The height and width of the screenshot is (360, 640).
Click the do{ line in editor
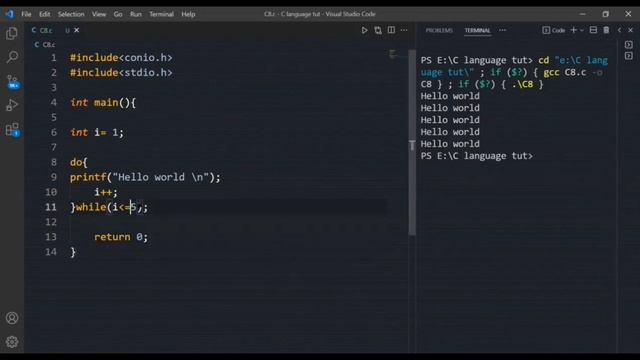point(78,162)
